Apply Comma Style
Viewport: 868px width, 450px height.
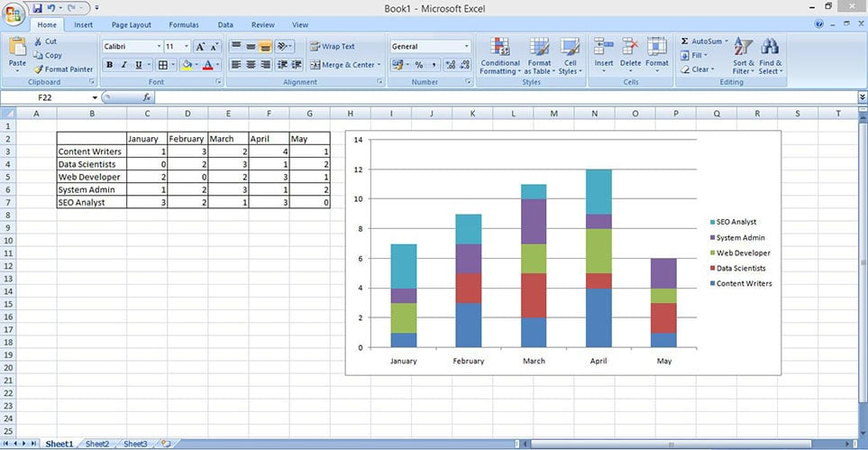(434, 65)
